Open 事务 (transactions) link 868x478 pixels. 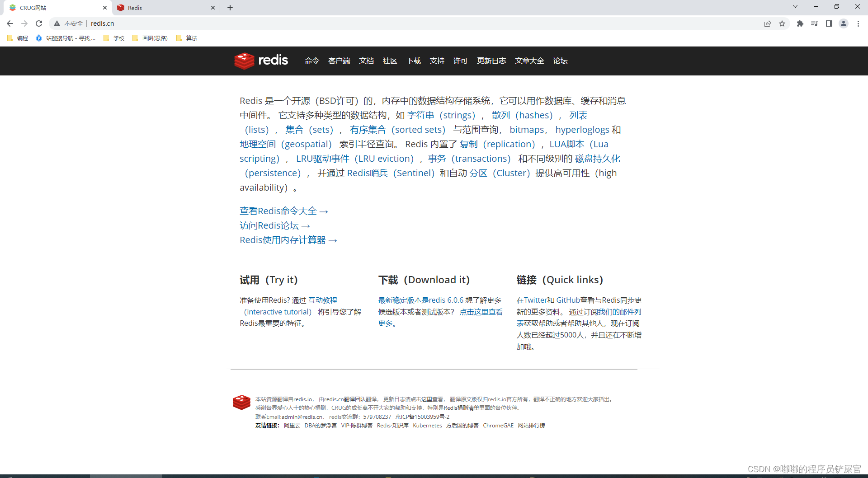(469, 159)
